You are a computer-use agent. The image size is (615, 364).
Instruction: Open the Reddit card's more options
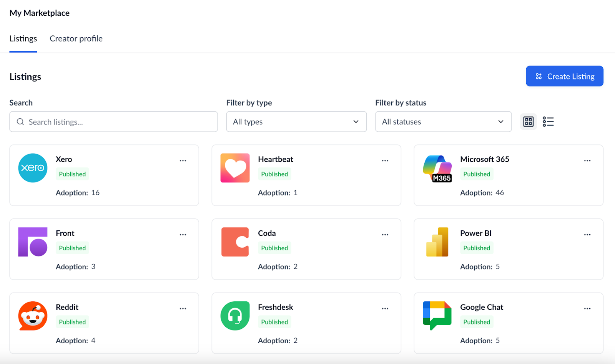(x=183, y=308)
